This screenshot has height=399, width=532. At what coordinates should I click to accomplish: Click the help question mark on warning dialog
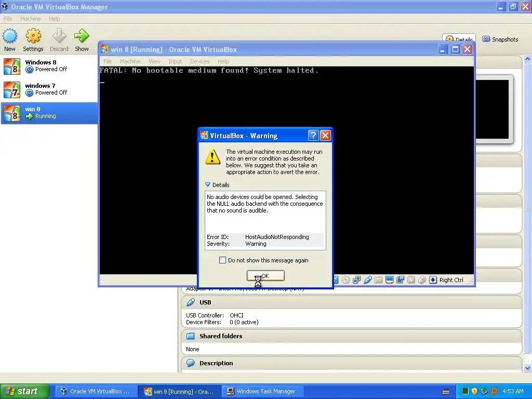click(313, 136)
